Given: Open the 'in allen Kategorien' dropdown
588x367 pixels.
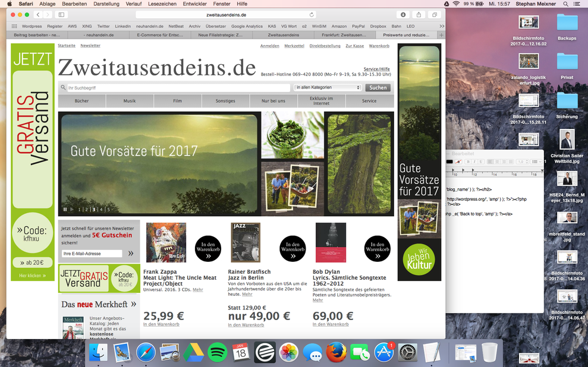Looking at the screenshot, I should click(x=328, y=87).
